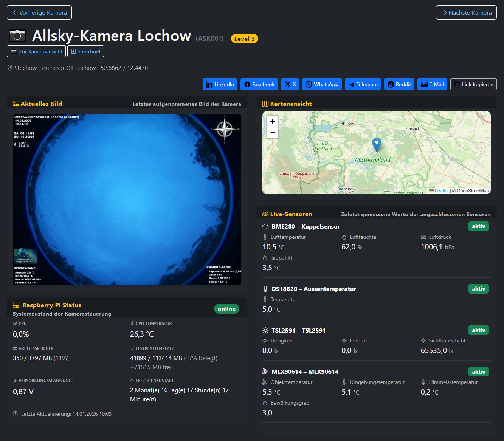The image size is (504, 441).
Task: Click the sun icon of the TSL2591 sensor
Action: click(x=265, y=330)
